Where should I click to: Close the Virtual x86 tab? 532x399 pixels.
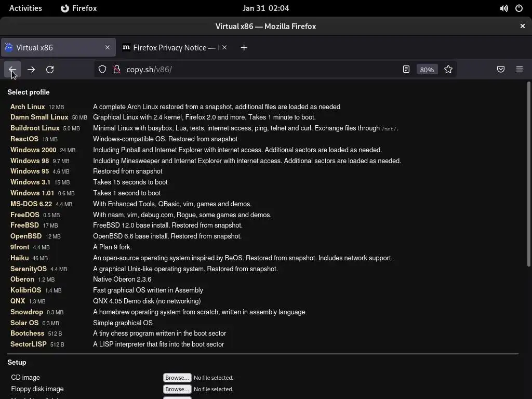click(x=108, y=47)
